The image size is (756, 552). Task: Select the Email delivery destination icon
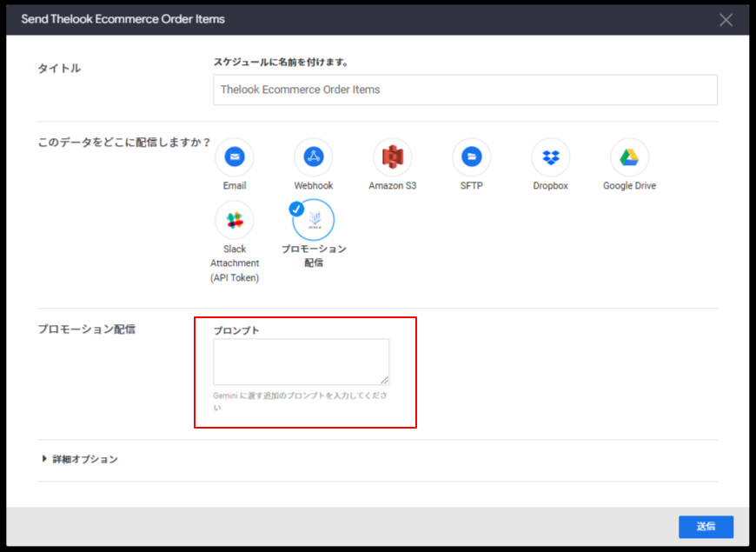pyautogui.click(x=235, y=157)
